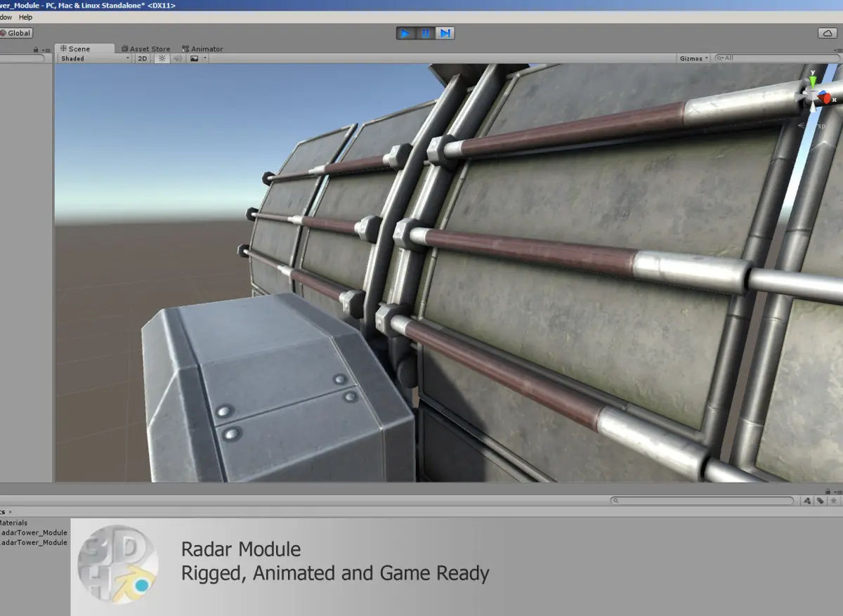Select the first RadarTower_Module asset
Screen dimensions: 843x616
coord(34,532)
